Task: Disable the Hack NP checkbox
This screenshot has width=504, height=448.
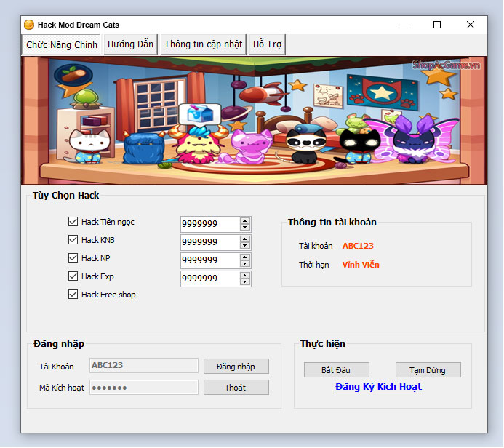Action: coord(73,257)
